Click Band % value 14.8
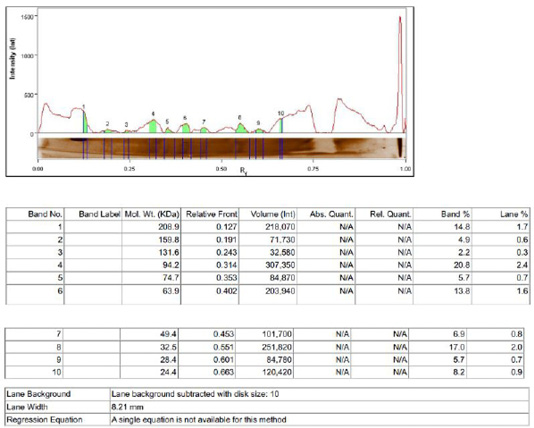 coord(462,227)
